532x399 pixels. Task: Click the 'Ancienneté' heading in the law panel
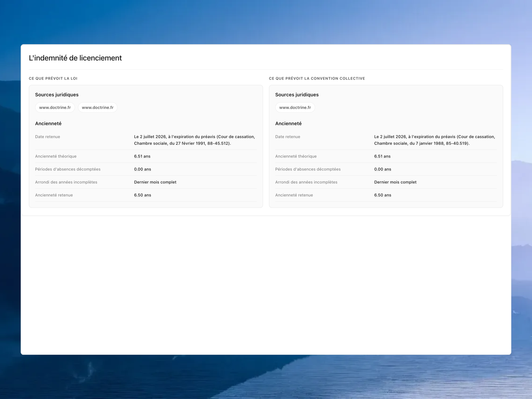pos(48,123)
